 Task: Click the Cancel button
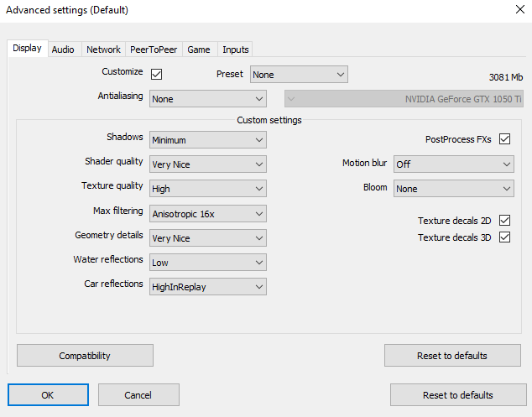pyautogui.click(x=138, y=395)
